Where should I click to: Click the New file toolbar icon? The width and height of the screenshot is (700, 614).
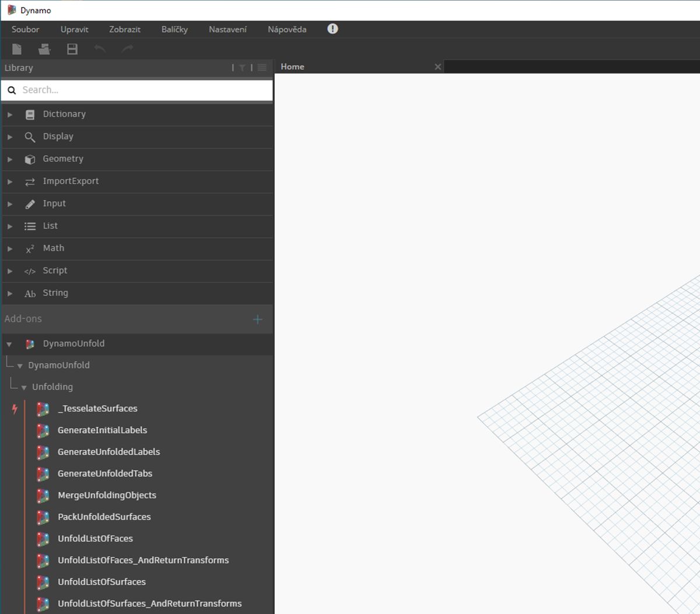(17, 49)
